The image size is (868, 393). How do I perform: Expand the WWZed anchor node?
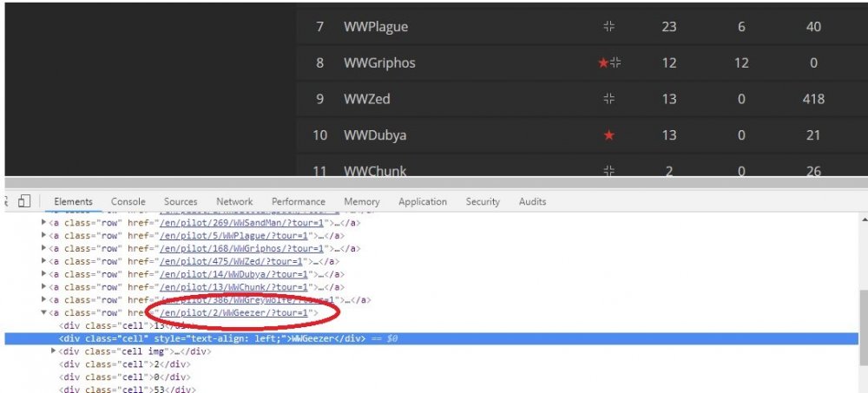pos(44,261)
